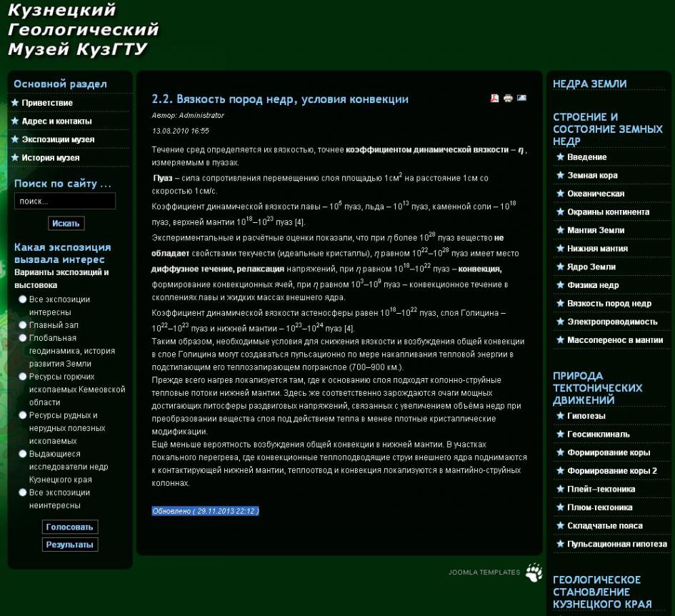Submit poll with Голосовать button
The height and width of the screenshot is (616, 675).
tap(70, 527)
